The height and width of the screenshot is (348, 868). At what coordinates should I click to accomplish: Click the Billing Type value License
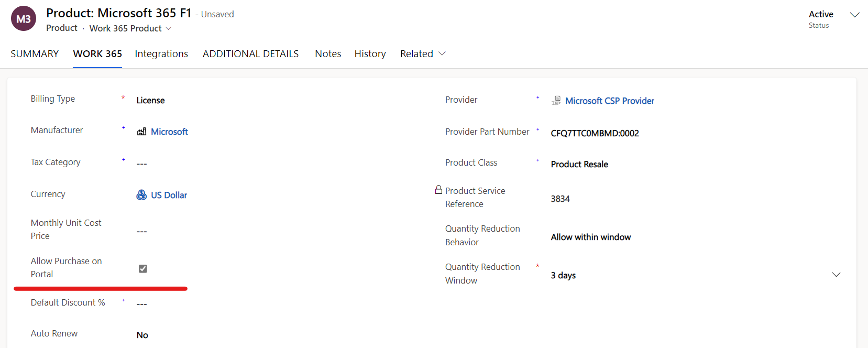(150, 100)
